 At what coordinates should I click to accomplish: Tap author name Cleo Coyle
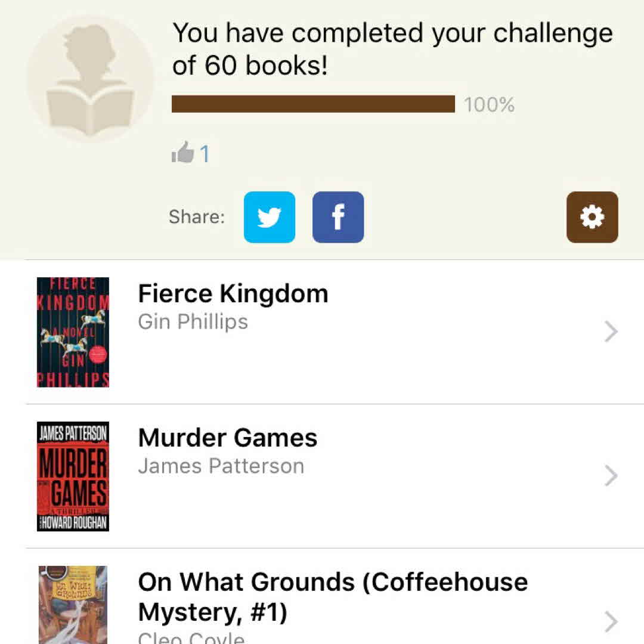point(191,637)
